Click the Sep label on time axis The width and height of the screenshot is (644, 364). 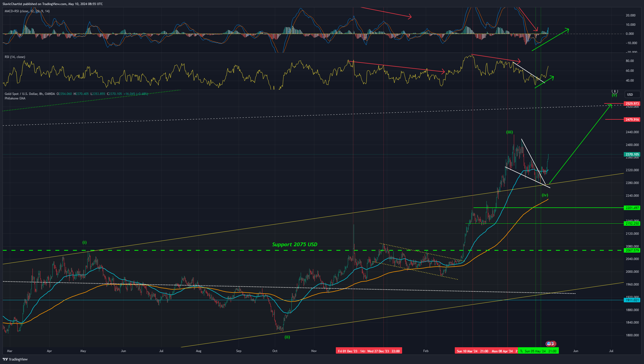239,351
